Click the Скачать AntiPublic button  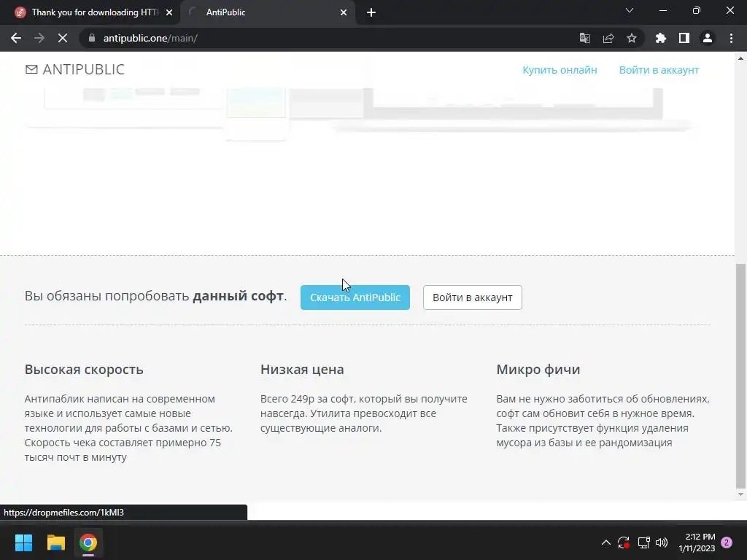[355, 297]
